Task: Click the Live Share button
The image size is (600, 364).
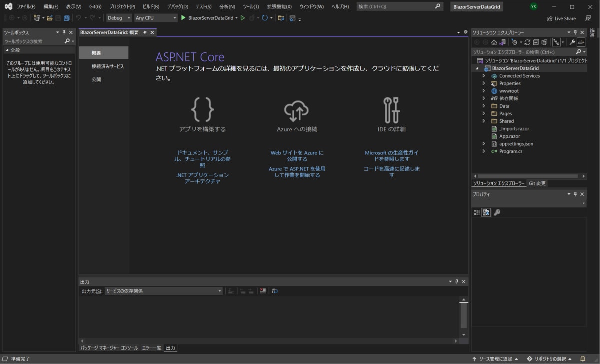Action: click(x=561, y=18)
